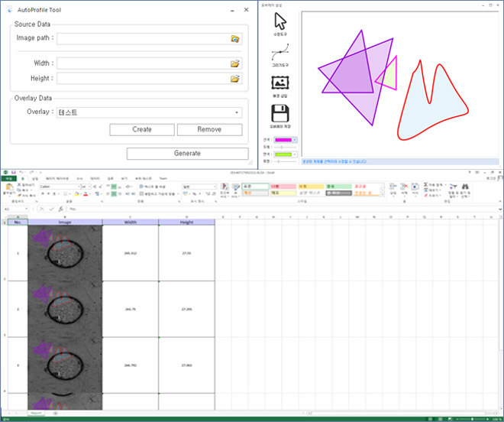Click the Excel font color icon
Image resolution: width=504 pixels, height=422 pixels.
86,193
